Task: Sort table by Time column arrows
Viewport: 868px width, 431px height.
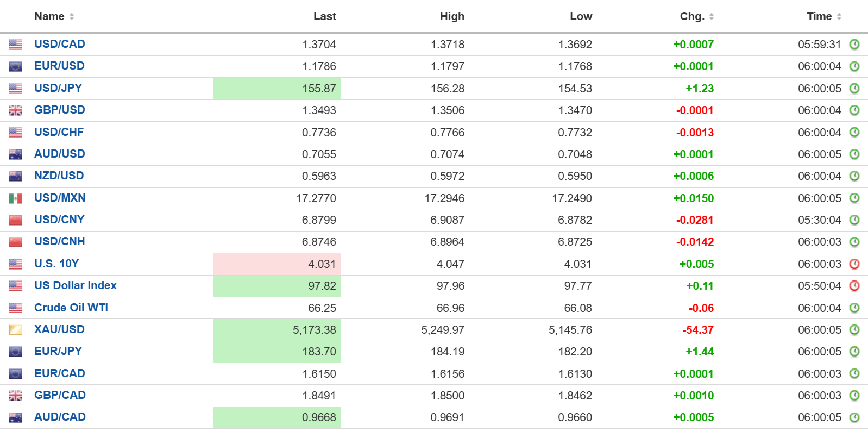Action: click(839, 17)
